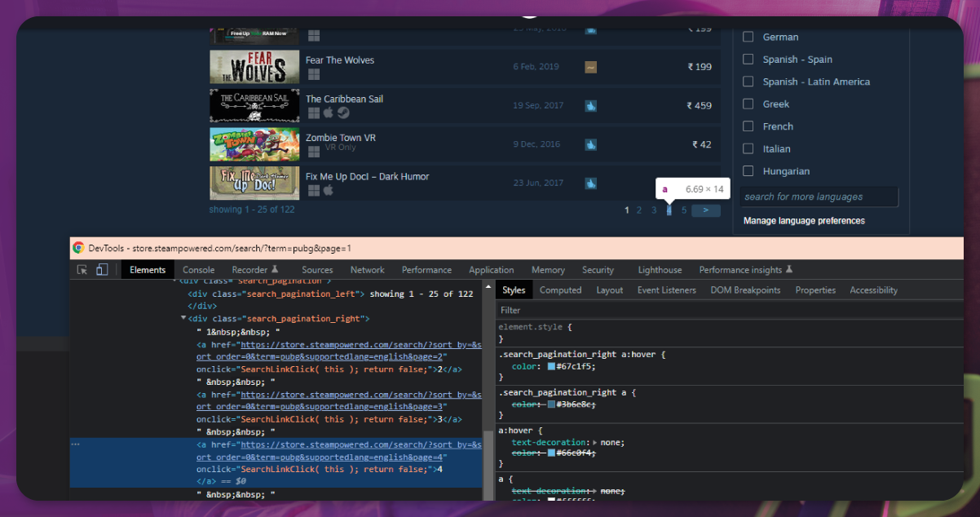Click Apple icon under Fix Me Up Doc

click(328, 190)
